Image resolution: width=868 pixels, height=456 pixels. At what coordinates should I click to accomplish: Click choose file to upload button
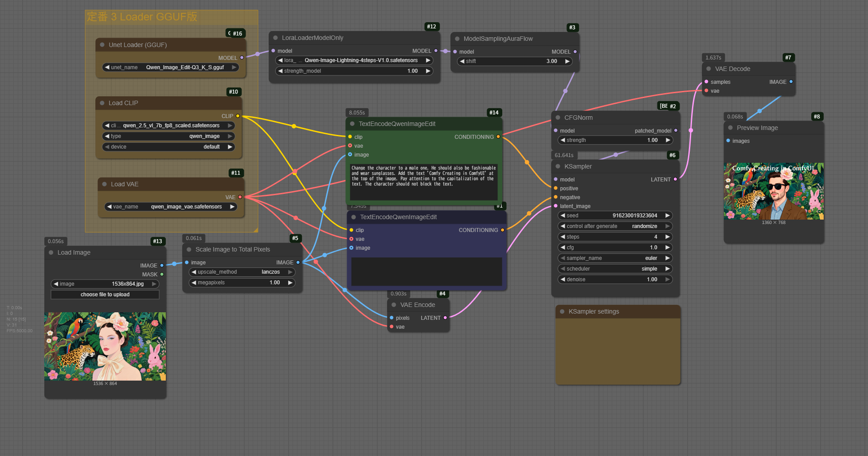tap(105, 295)
